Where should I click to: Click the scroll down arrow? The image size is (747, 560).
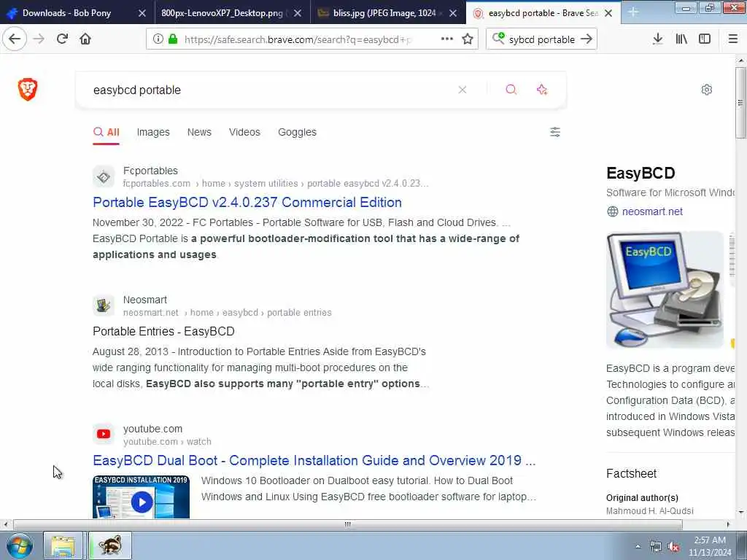(x=740, y=513)
